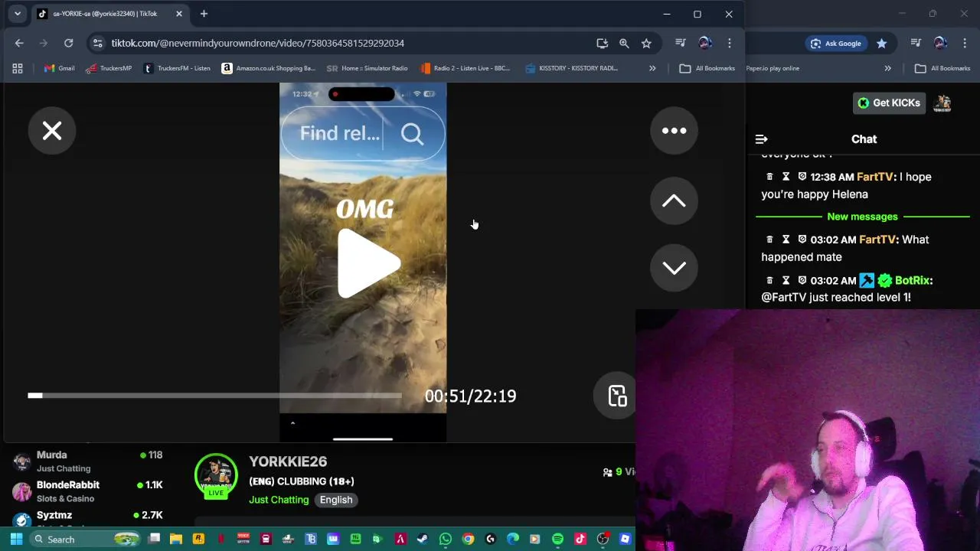The image size is (980, 551).
Task: Open BlondeRabbit channel in sidebar
Action: point(88,491)
